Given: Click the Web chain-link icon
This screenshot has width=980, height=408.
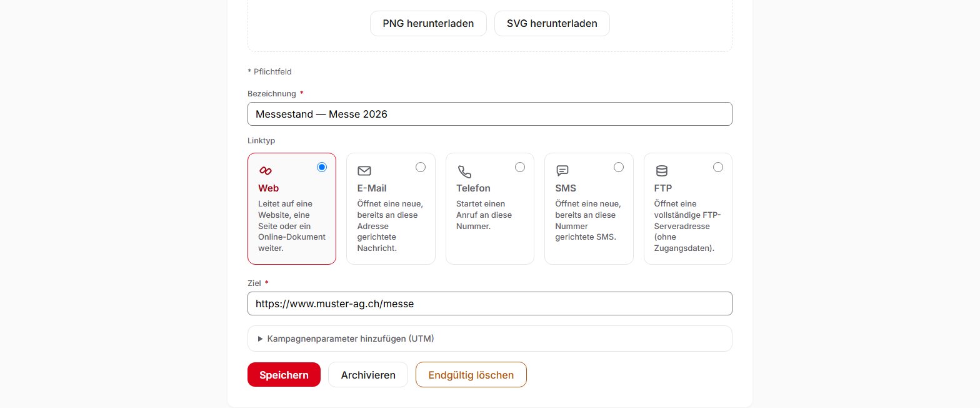Looking at the screenshot, I should 266,171.
